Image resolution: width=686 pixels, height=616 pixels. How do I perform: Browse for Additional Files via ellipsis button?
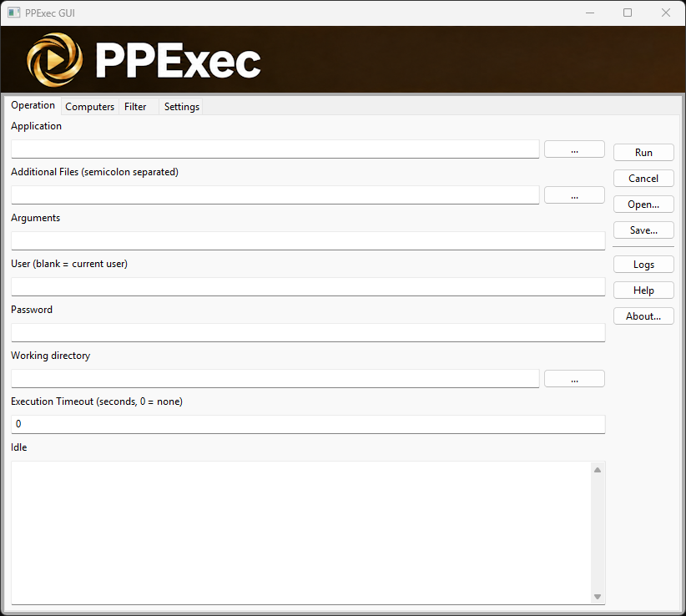tap(574, 195)
